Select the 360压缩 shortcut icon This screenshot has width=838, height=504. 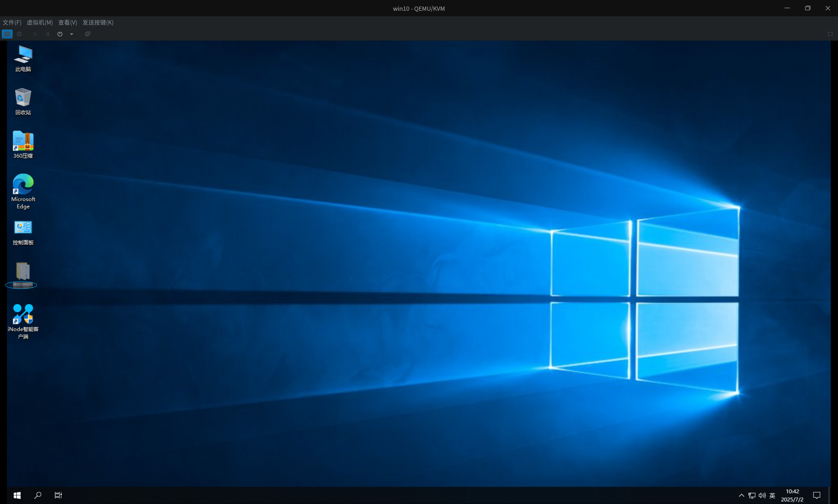click(x=23, y=145)
